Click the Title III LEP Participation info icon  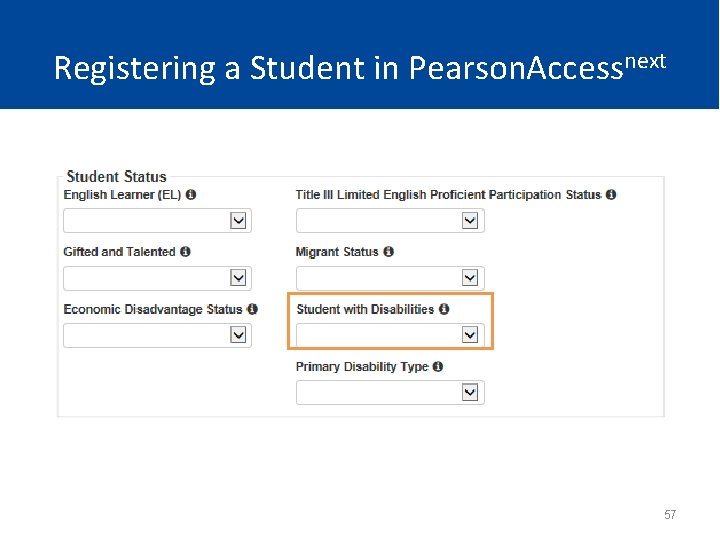point(611,195)
